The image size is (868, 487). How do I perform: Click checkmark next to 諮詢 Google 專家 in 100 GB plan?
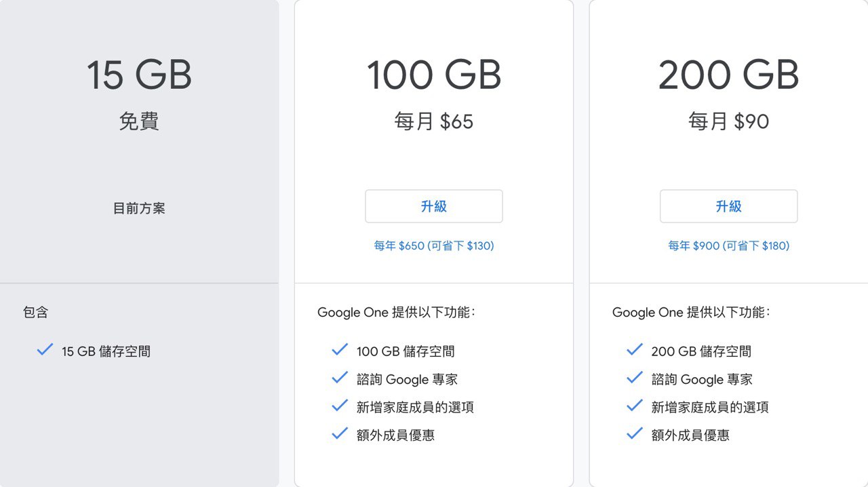click(x=340, y=378)
